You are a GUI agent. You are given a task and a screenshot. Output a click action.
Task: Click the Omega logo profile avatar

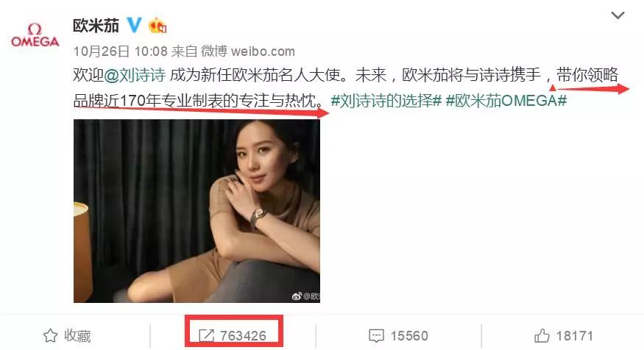35,35
